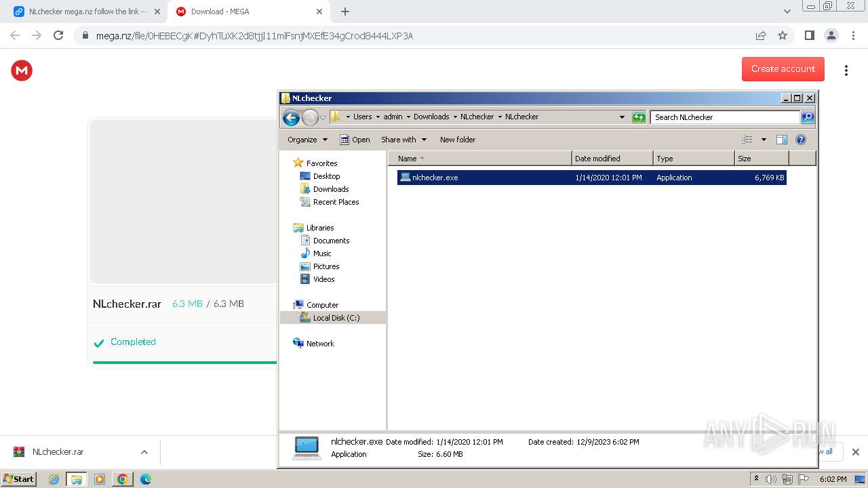Click the Explorer back arrow button
The width and height of the screenshot is (868, 488).
click(291, 117)
